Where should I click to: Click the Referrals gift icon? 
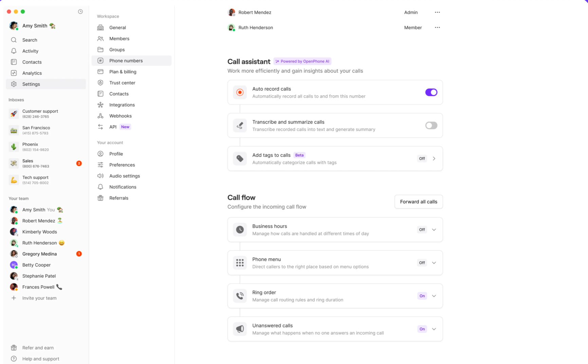coord(100,198)
